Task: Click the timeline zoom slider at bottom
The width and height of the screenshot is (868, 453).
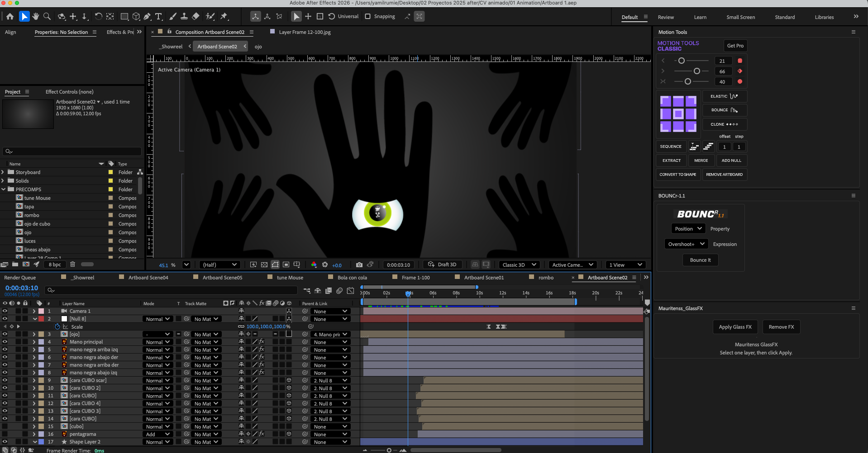Action: click(x=389, y=450)
